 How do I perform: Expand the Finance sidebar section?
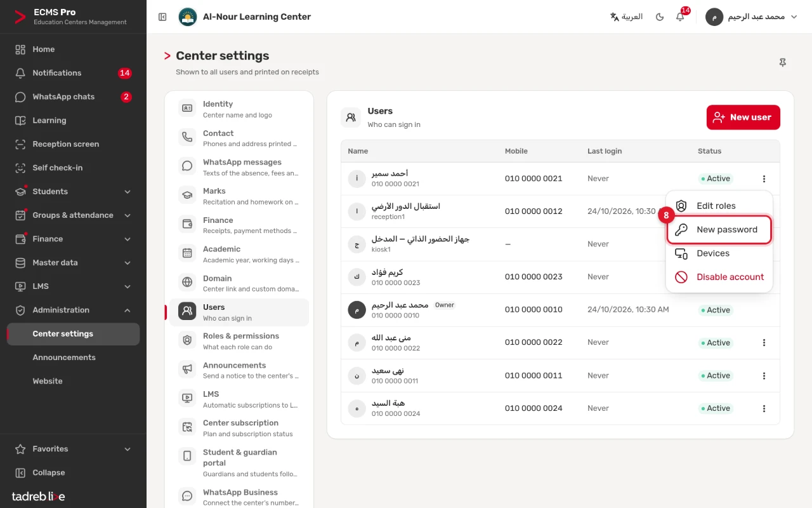73,239
